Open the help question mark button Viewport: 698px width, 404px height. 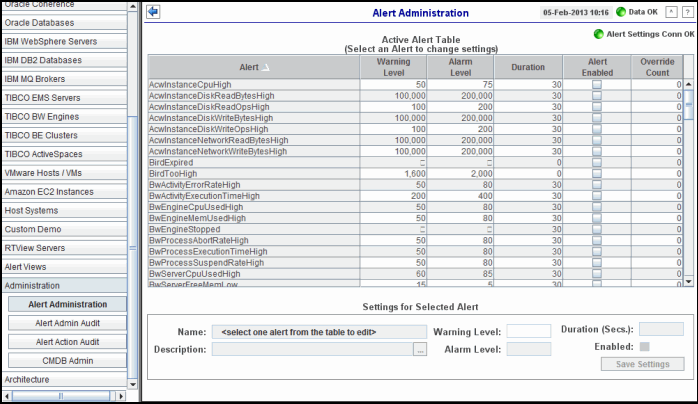pyautogui.click(x=688, y=12)
